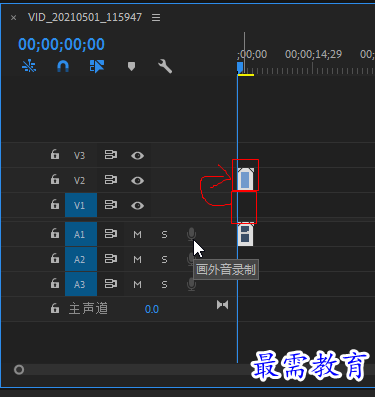
Task: Toggle sync lock on the V2 track
Action: pyautogui.click(x=111, y=180)
